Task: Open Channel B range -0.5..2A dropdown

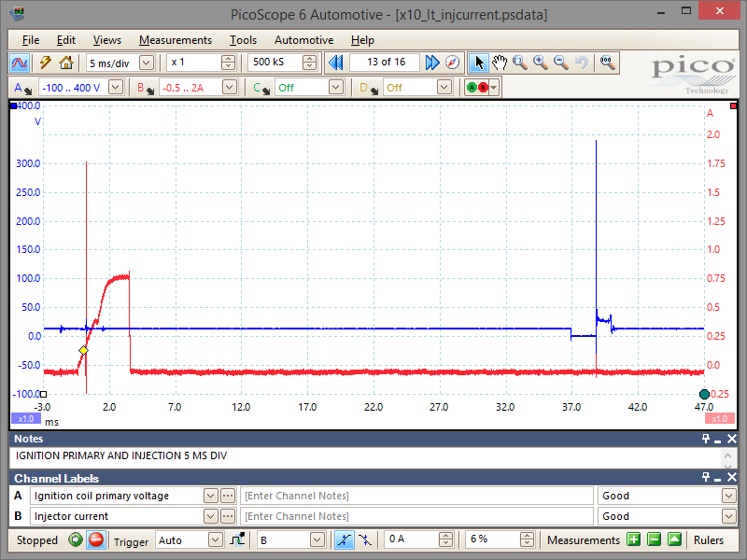Action: pos(229,87)
